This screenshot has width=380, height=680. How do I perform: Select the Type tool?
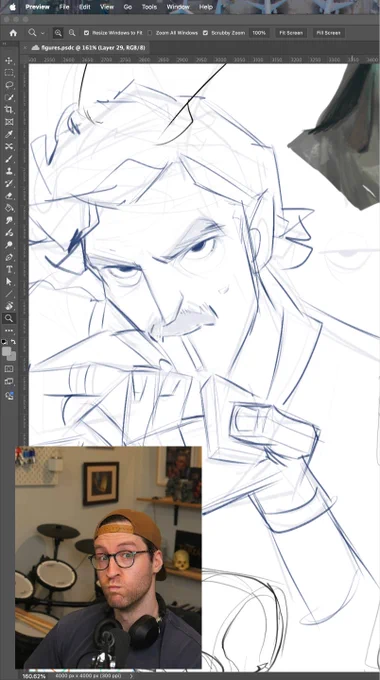coord(9,269)
